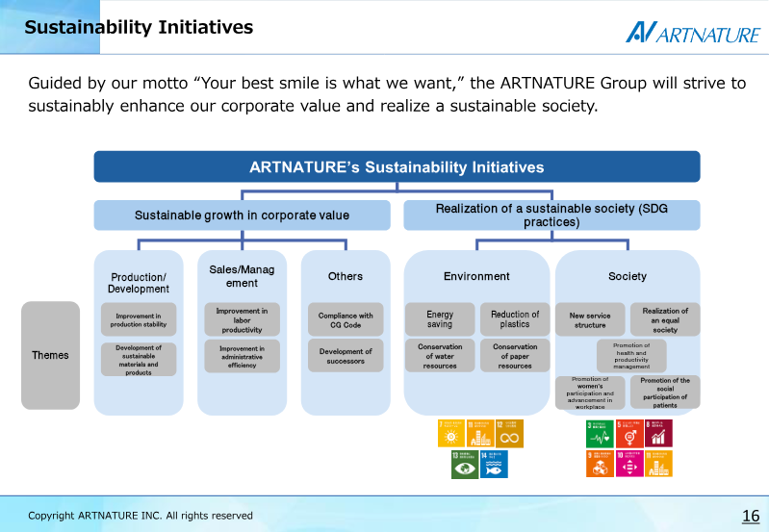Select Promotion of health and productivity management
The image size is (769, 532).
coord(631,356)
